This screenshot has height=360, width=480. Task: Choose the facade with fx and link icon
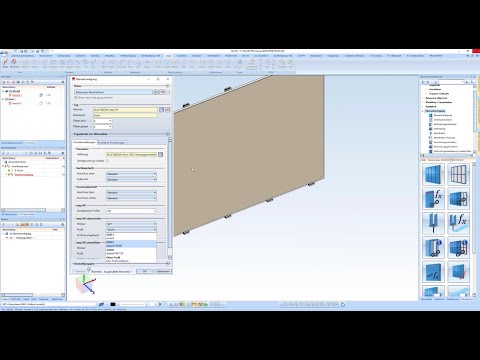tap(433, 199)
